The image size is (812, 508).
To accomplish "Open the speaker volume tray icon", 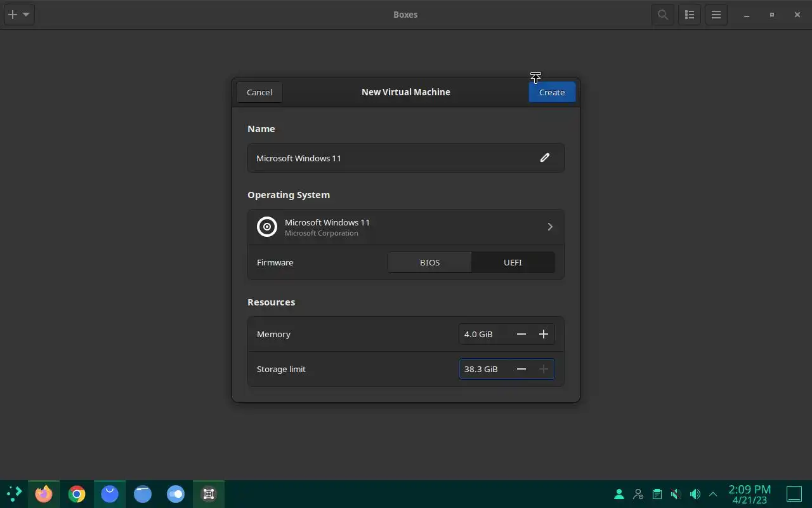I will click(695, 493).
